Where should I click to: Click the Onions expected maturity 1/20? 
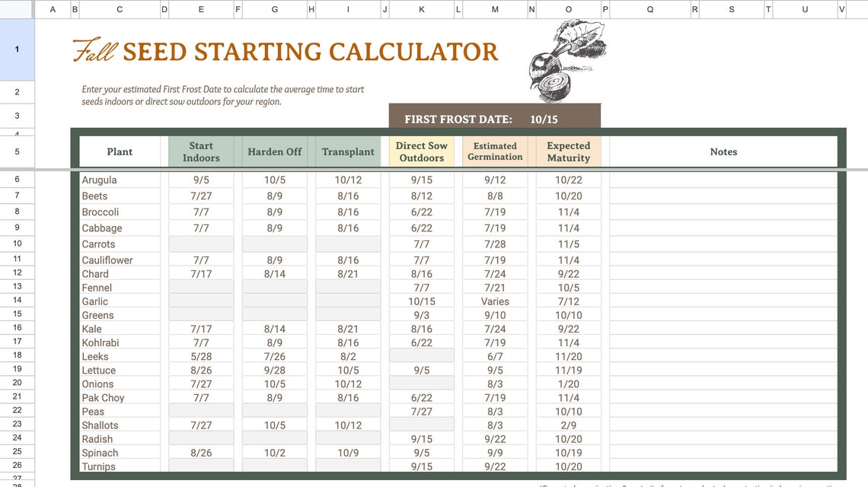(568, 384)
